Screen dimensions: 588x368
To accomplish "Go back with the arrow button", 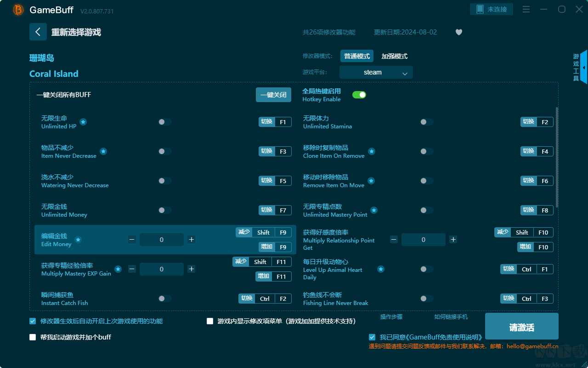I will pos(38,32).
